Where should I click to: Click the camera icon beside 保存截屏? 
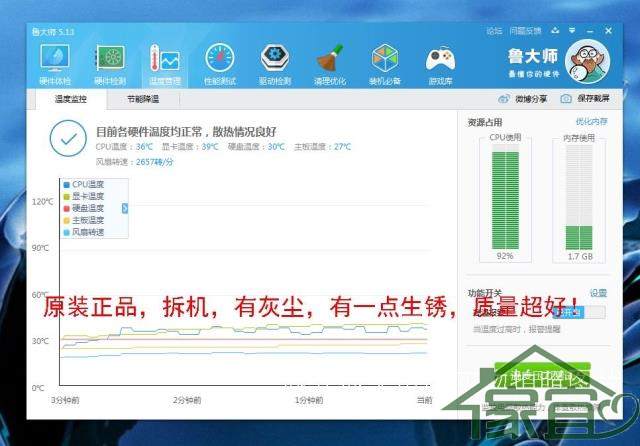(566, 99)
